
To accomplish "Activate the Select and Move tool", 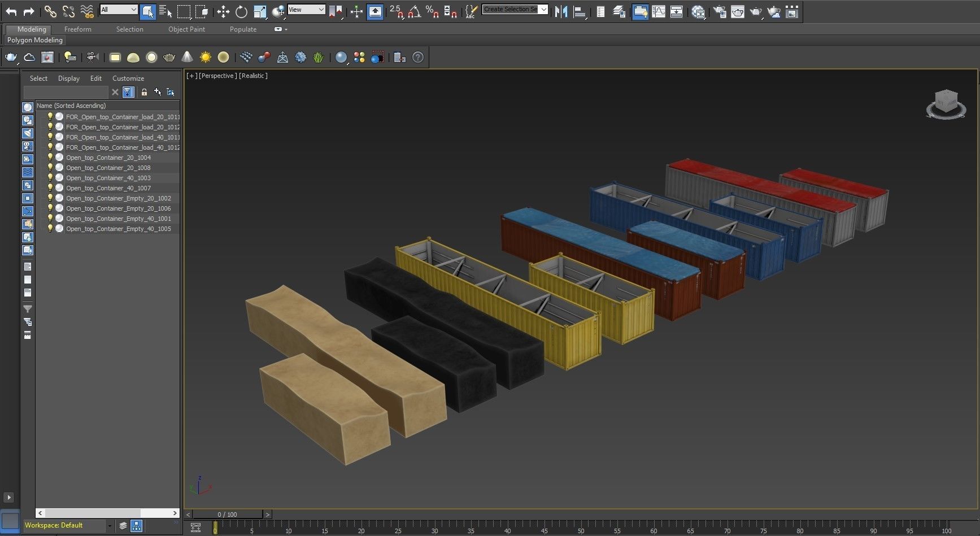I will click(223, 11).
